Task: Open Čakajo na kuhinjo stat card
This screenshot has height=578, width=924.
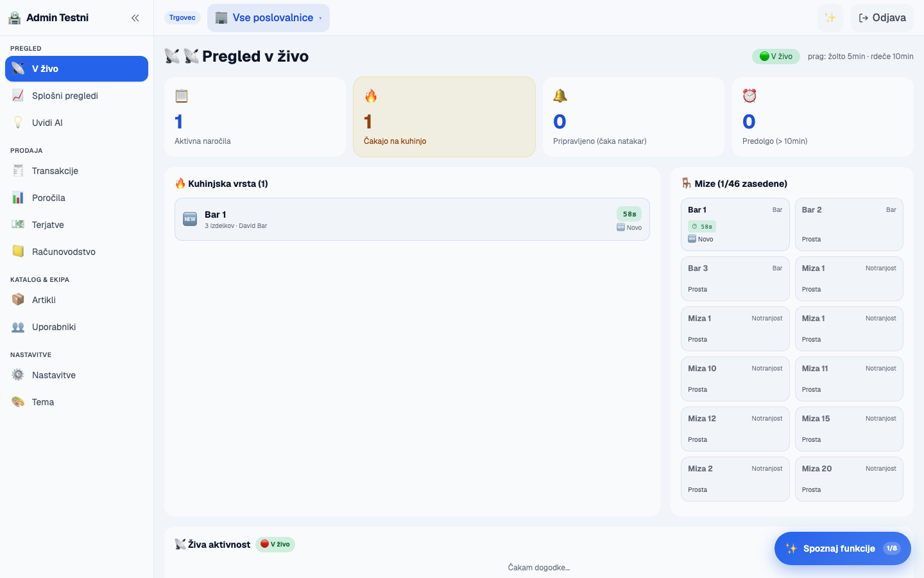Action: 444,117
